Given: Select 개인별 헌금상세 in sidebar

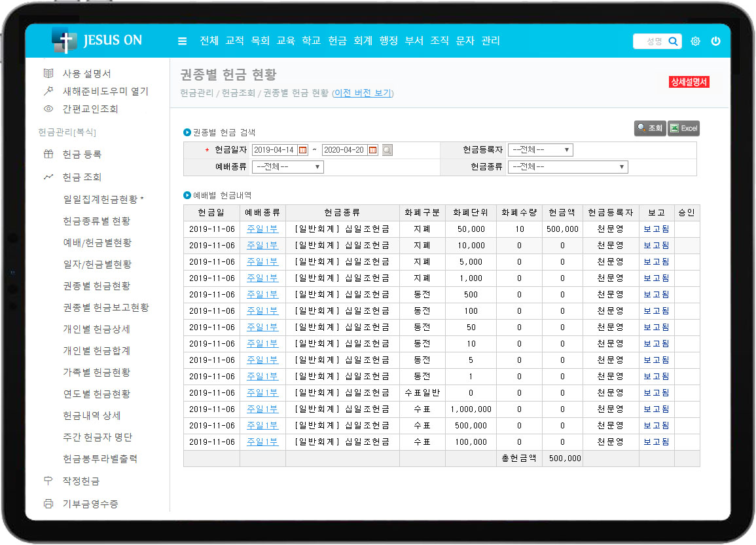Looking at the screenshot, I should click(x=96, y=329).
